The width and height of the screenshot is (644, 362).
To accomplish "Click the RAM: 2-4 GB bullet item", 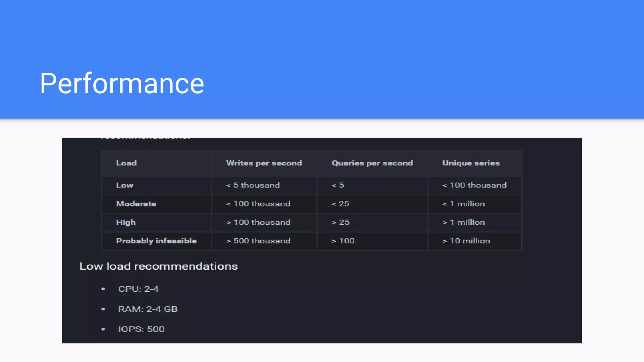I will click(x=147, y=309).
